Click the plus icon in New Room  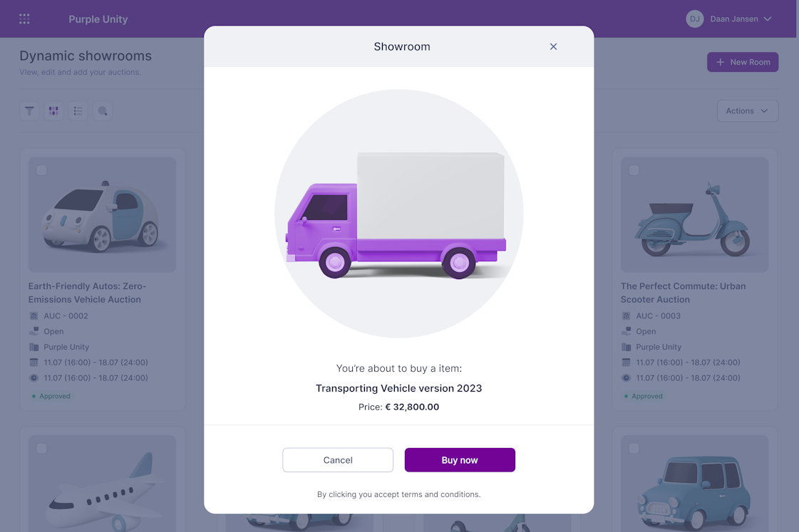720,62
